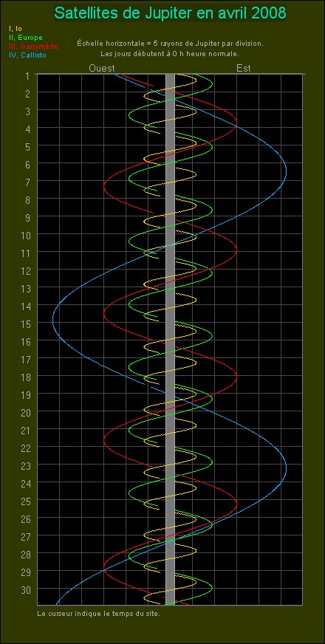Click the gray Jupiter disk band

(170, 339)
